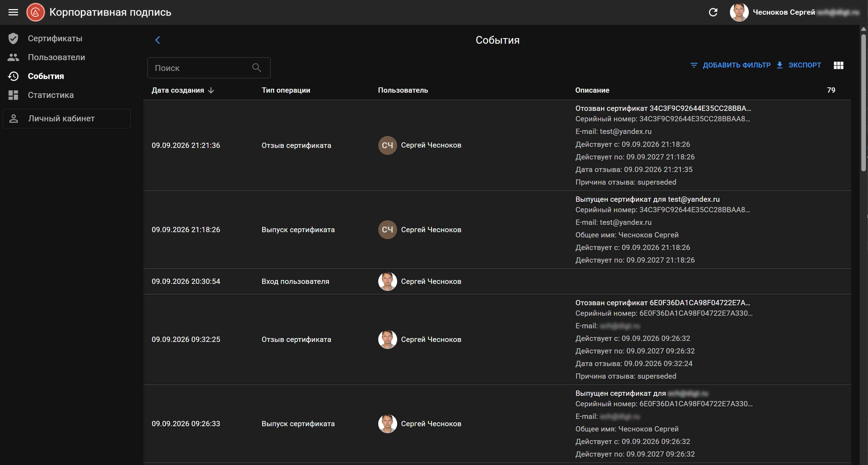The height and width of the screenshot is (465, 868).
Task: Open the Чесноков Сергей profile avatar in the header
Action: pyautogui.click(x=739, y=12)
